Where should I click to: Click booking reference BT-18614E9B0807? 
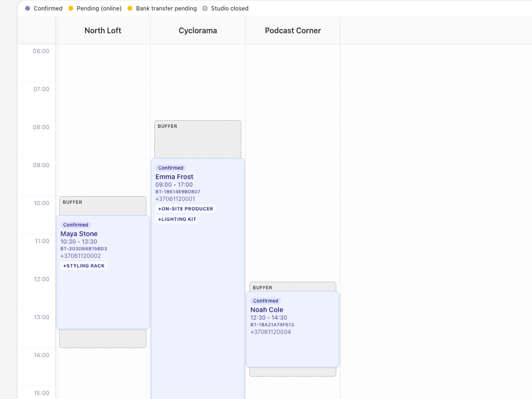tap(178, 192)
